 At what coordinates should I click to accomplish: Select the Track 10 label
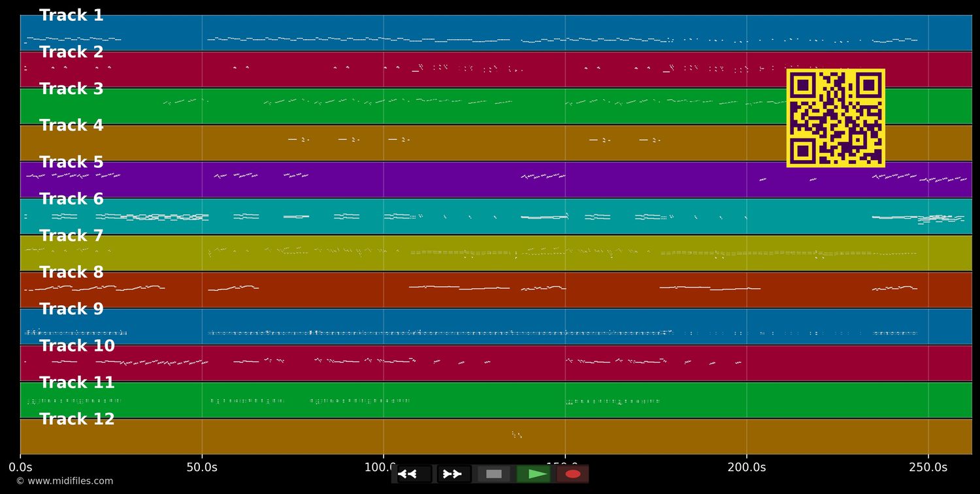(77, 346)
